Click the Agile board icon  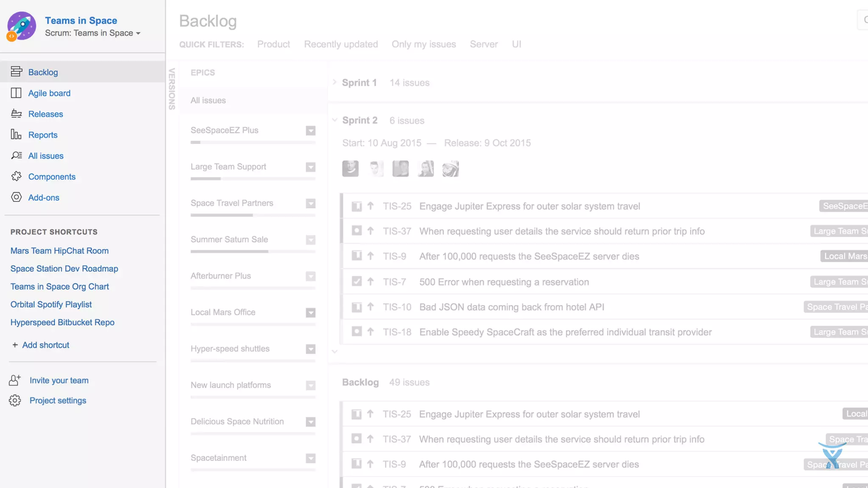[16, 93]
